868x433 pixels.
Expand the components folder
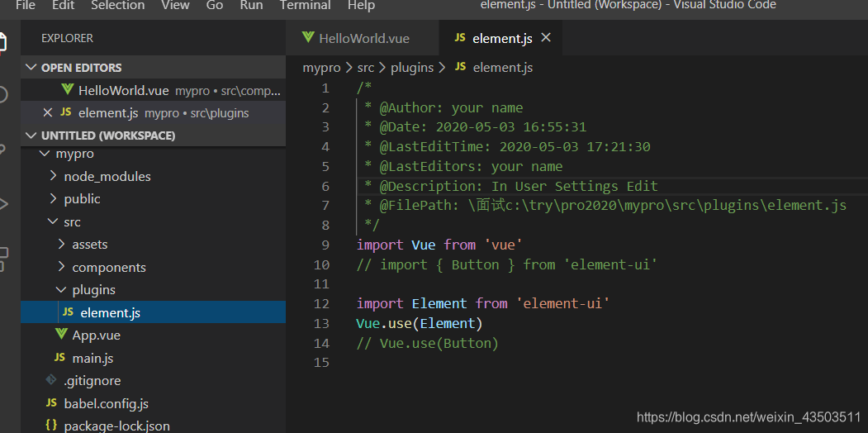click(x=61, y=268)
